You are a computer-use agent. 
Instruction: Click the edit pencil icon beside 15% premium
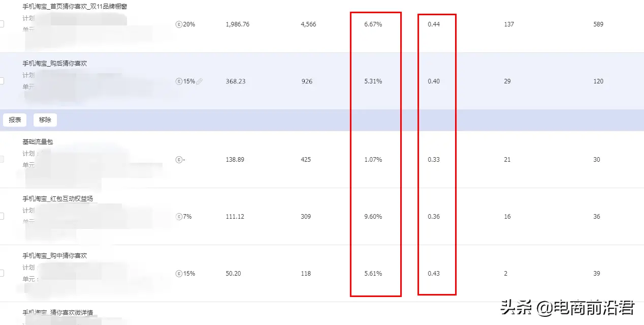click(199, 81)
